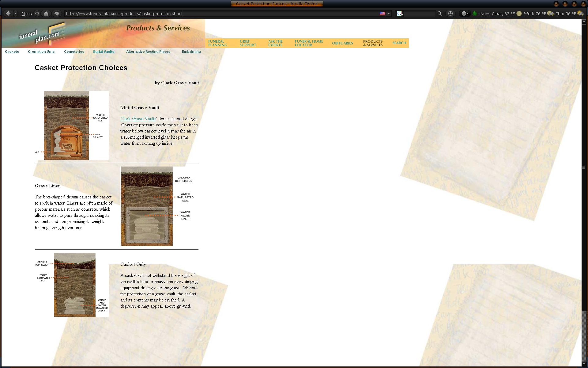This screenshot has height=368, width=588.
Task: Click the Casket Only diagram image
Action: click(x=72, y=285)
